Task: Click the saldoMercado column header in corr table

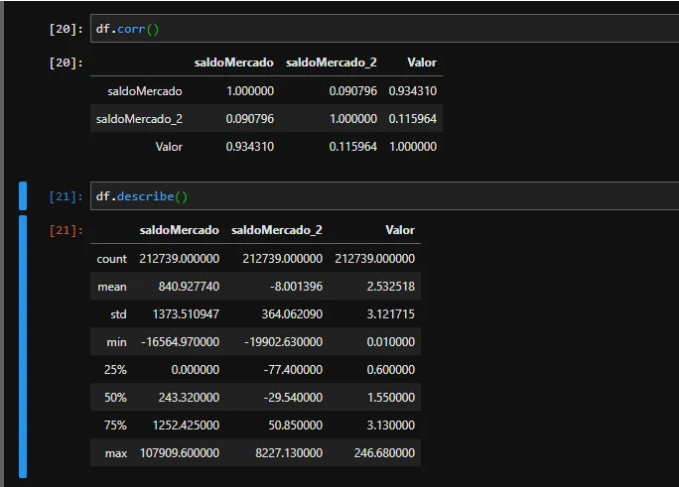Action: coord(234,63)
